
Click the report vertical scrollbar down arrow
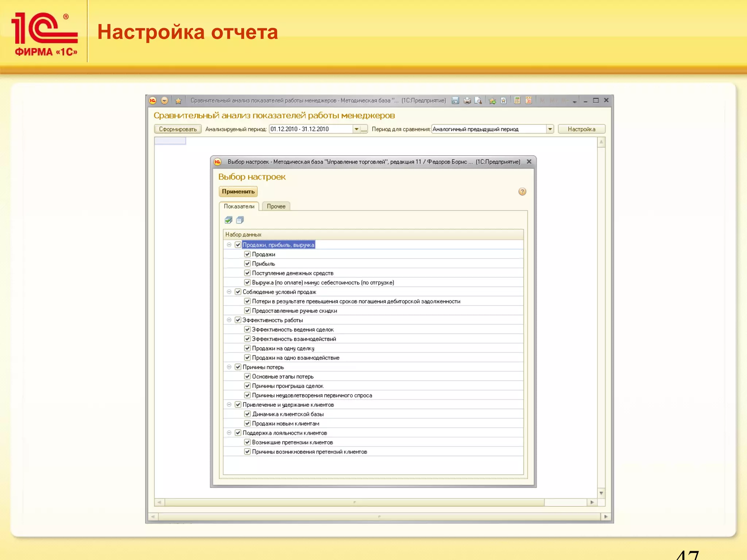point(601,493)
